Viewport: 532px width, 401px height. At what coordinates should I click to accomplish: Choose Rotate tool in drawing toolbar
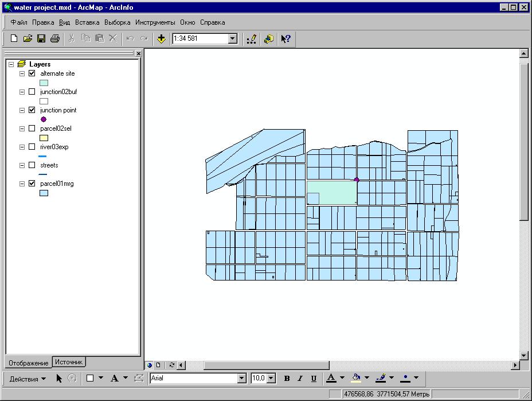[72, 378]
